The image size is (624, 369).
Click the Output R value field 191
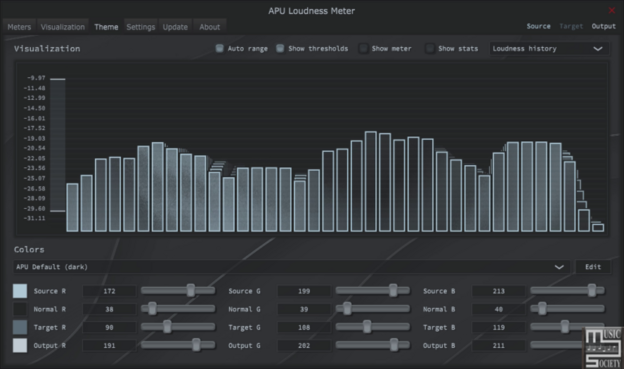(109, 346)
